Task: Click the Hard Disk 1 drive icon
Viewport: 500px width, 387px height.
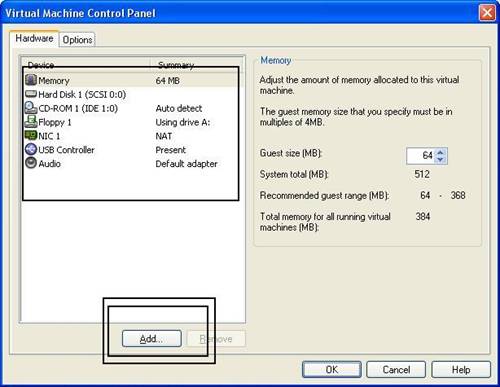Action: pyautogui.click(x=31, y=94)
